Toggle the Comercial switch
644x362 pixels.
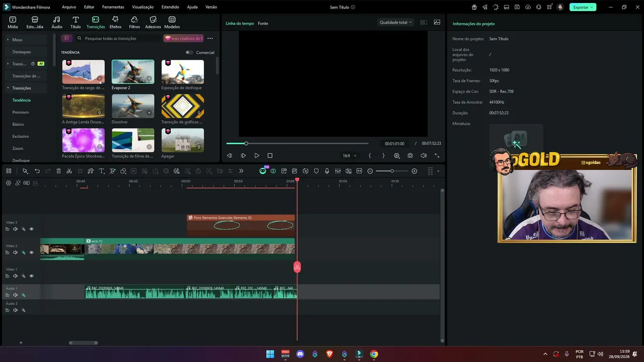tap(189, 52)
